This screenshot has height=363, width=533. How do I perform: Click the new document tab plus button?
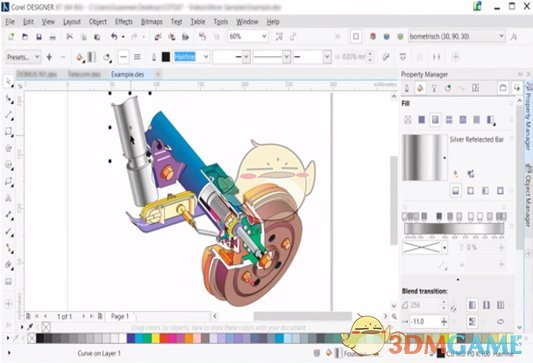tap(158, 74)
